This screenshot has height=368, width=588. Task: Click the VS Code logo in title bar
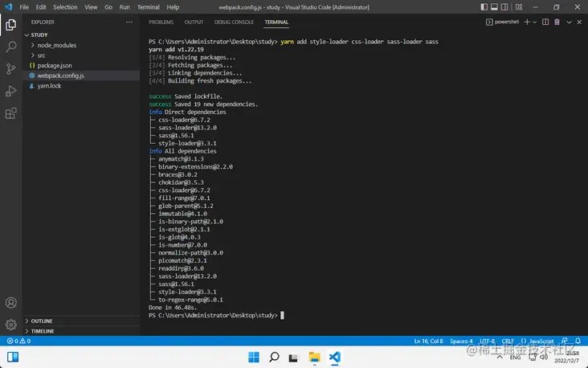point(8,6)
